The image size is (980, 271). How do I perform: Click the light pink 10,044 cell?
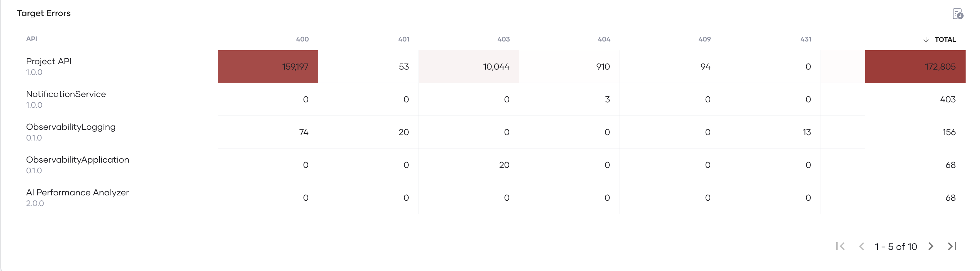(x=469, y=67)
